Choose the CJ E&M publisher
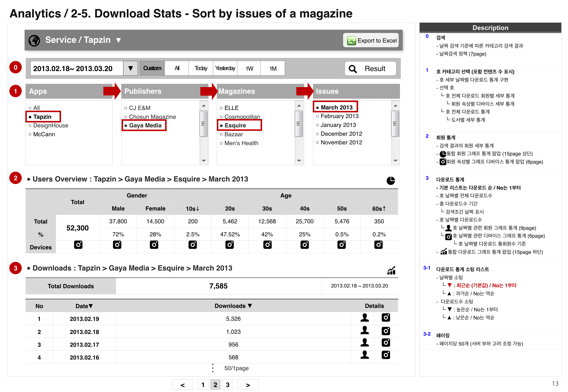This screenshot has height=392, width=568. point(137,108)
